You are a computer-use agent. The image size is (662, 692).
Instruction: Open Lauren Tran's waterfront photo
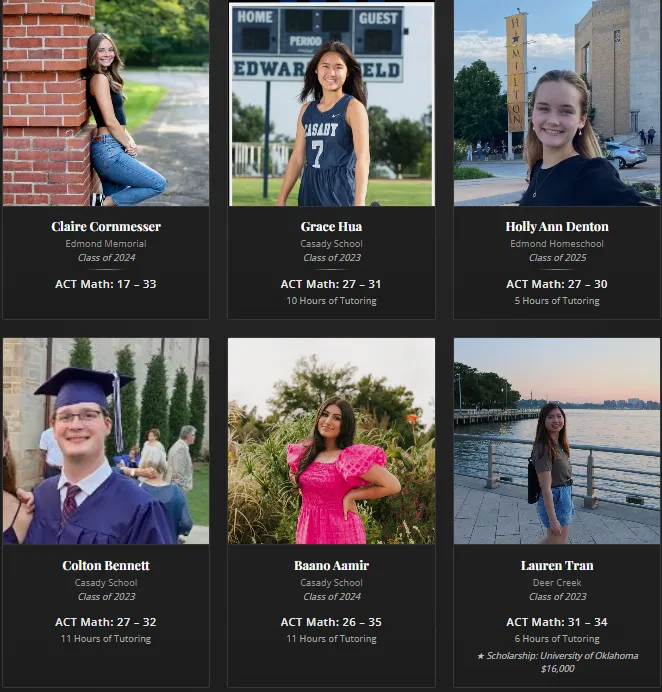557,441
